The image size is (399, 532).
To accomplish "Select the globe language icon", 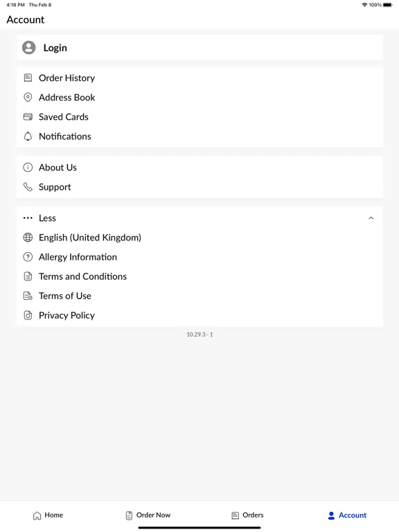I will pyautogui.click(x=28, y=238).
